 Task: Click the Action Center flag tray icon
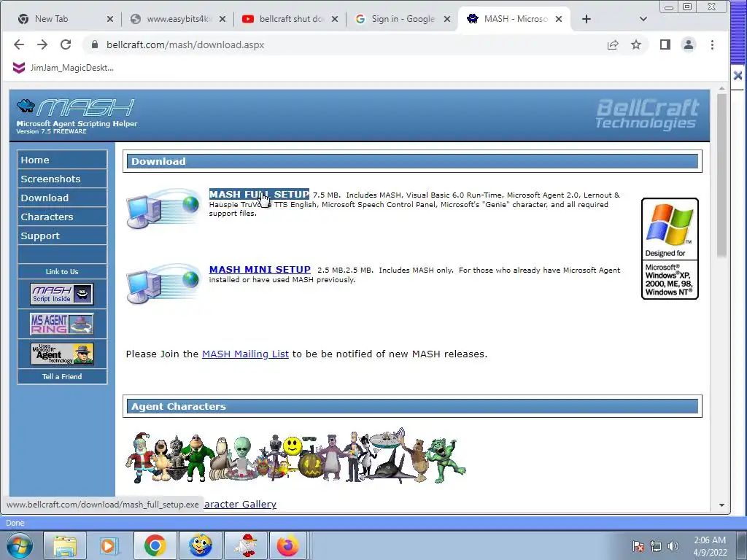[638, 546]
